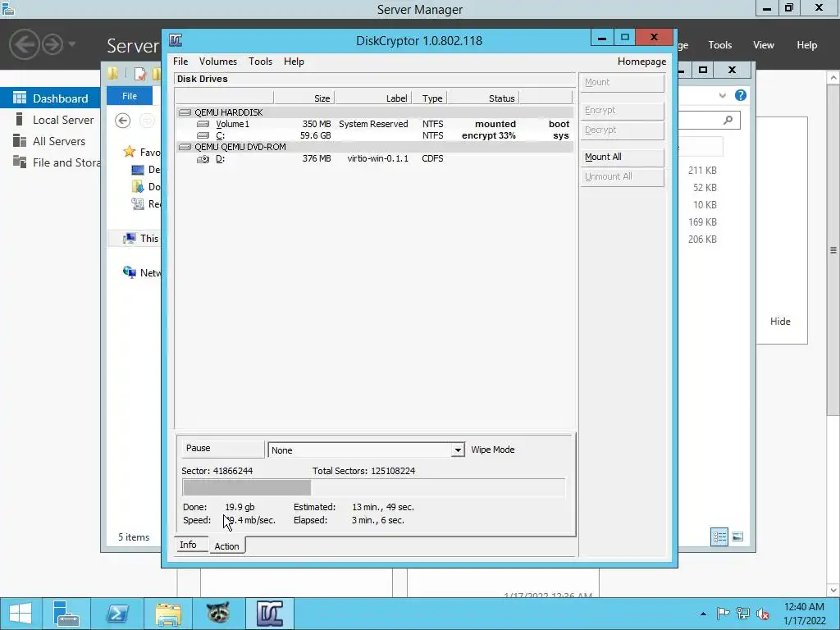Switch to the Action tab
This screenshot has height=630, width=840.
coord(226,546)
